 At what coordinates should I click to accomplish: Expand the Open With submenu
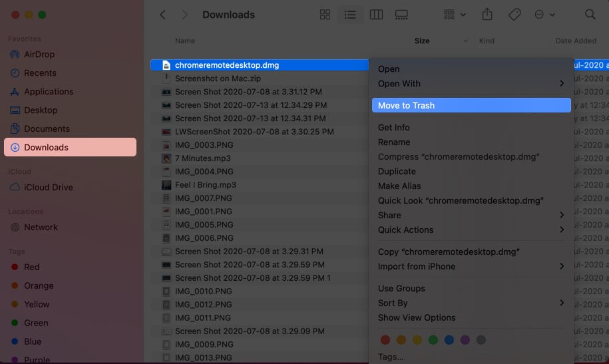[471, 84]
